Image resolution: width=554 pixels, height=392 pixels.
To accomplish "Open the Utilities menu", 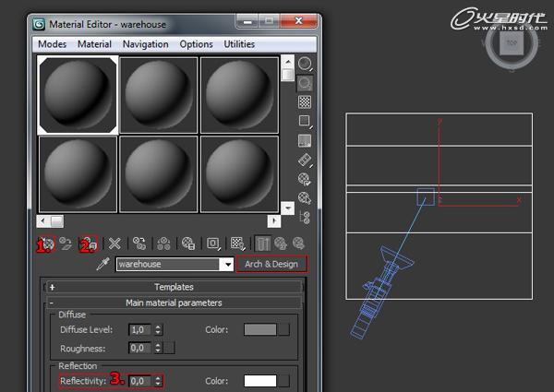I will point(239,43).
